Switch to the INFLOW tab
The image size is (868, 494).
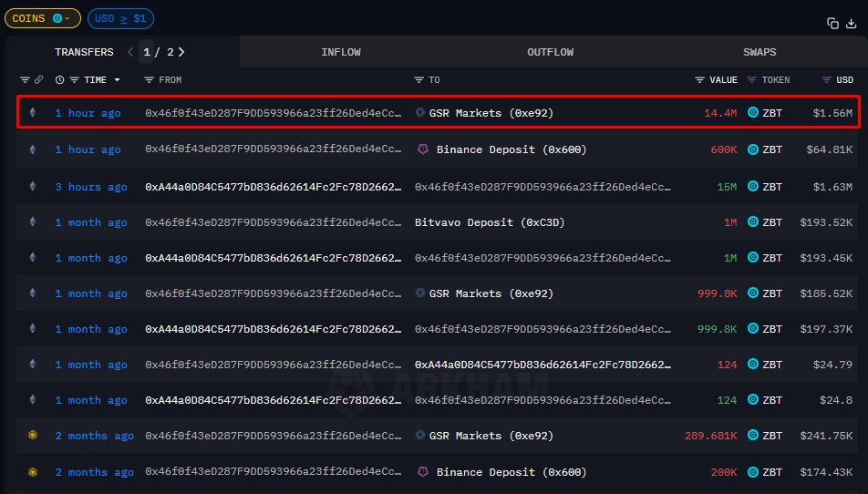coord(341,52)
